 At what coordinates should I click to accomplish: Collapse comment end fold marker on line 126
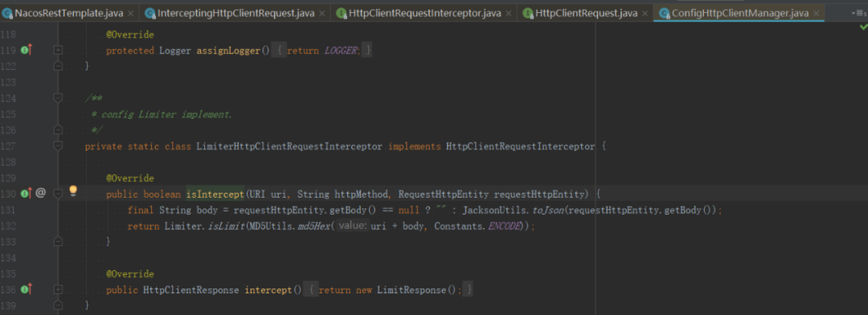[x=58, y=129]
